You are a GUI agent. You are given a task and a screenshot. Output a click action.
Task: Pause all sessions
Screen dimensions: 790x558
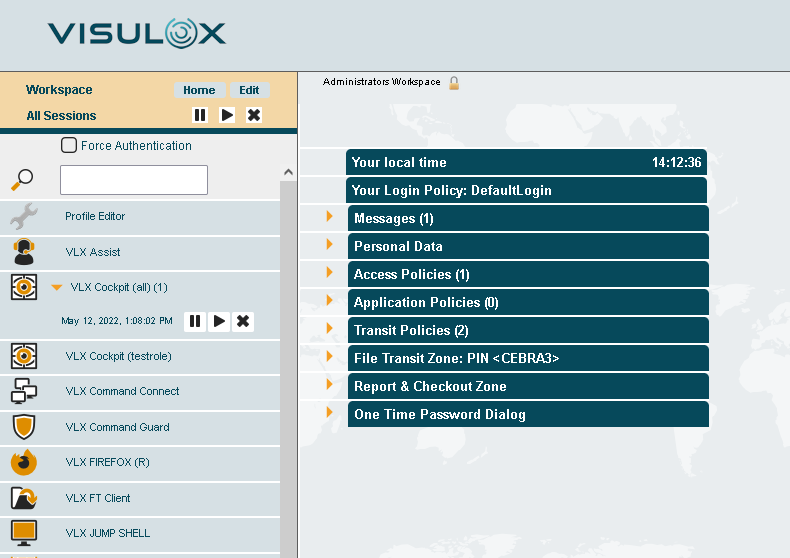point(200,115)
